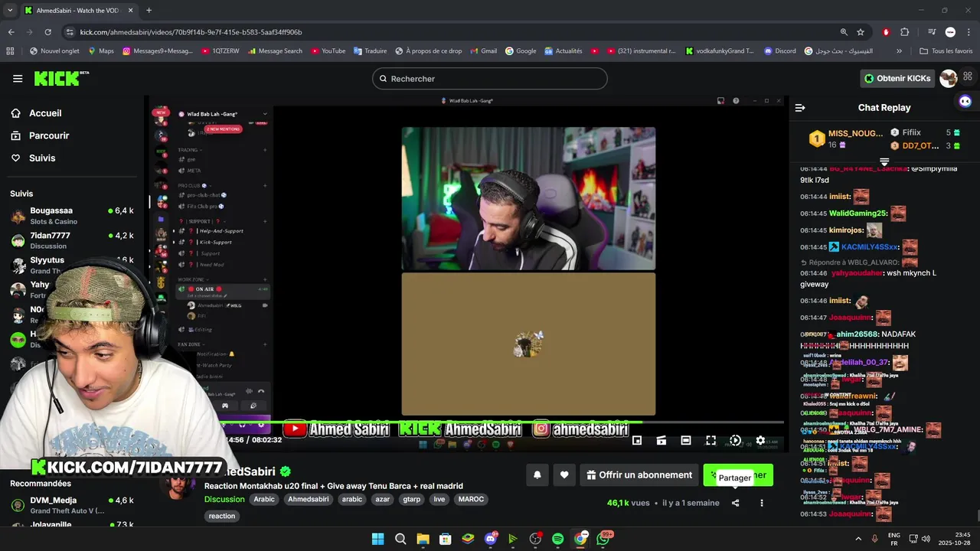Click the Chrome address bar URL
Image resolution: width=980 pixels, height=551 pixels.
(x=191, y=32)
